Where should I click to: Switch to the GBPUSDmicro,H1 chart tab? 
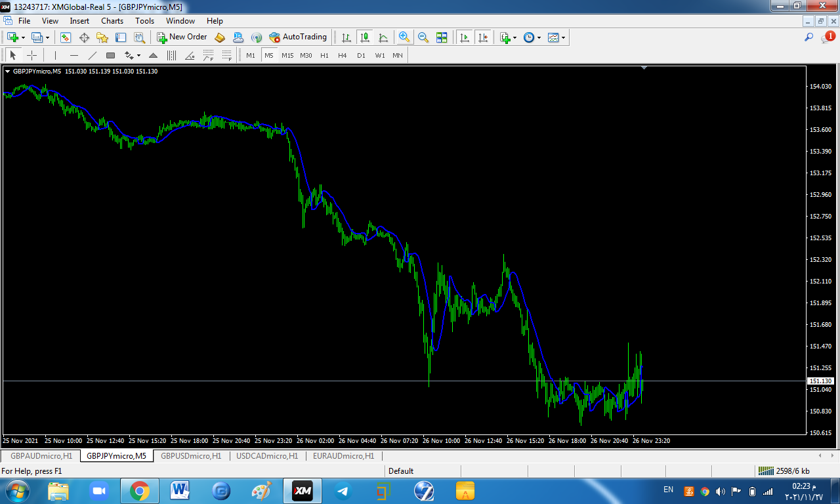click(x=191, y=455)
